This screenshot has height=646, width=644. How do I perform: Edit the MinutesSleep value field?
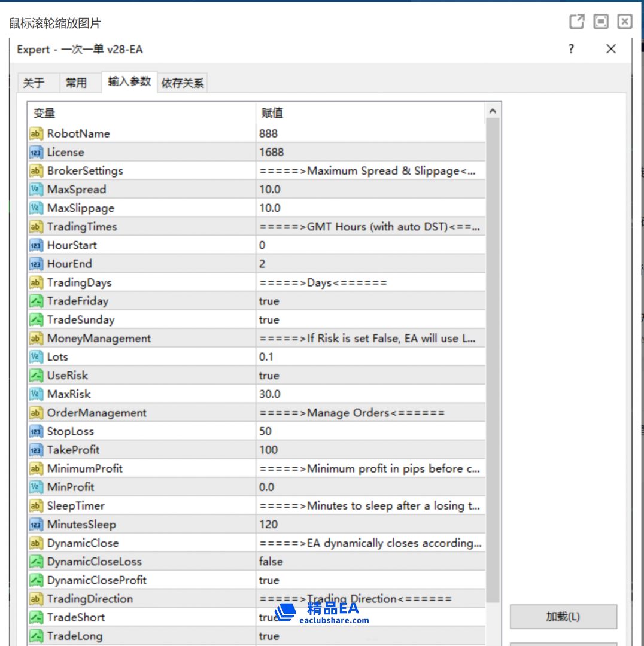370,525
